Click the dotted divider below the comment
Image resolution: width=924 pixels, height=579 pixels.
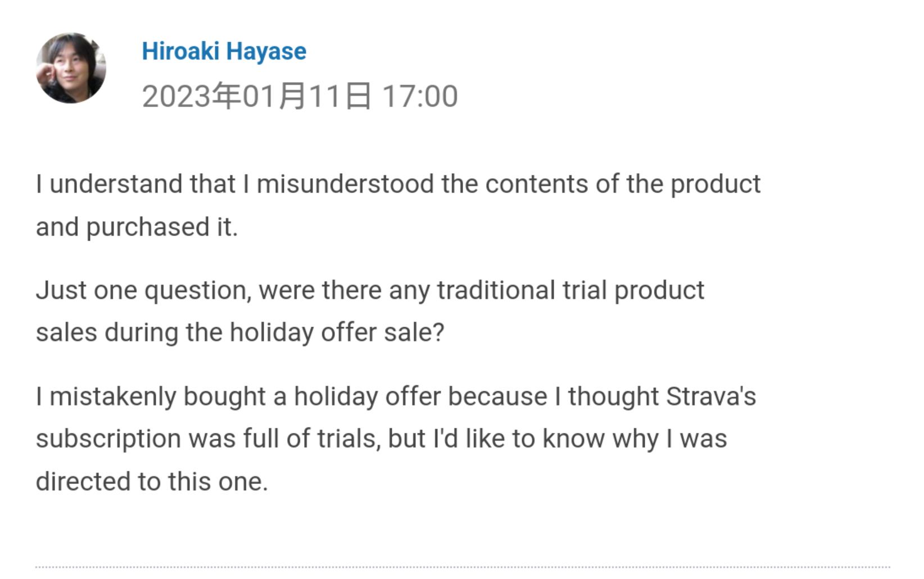point(462,567)
